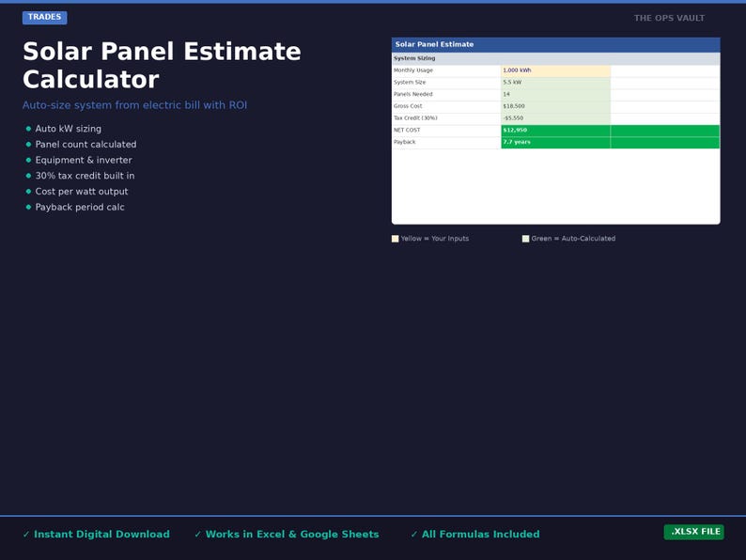Image resolution: width=746 pixels, height=560 pixels.
Task: Click the Cost per watt output bullet
Action: coord(82,192)
